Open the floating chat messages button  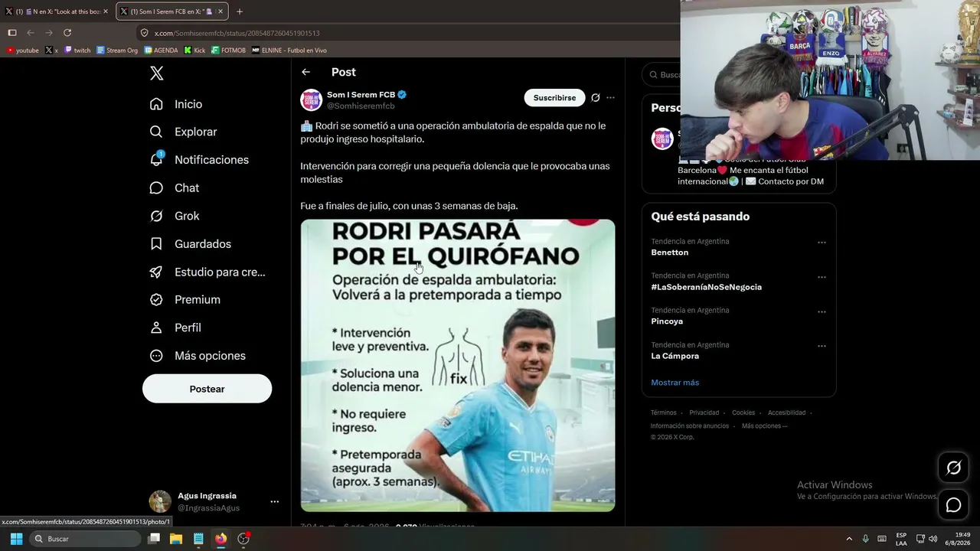953,505
